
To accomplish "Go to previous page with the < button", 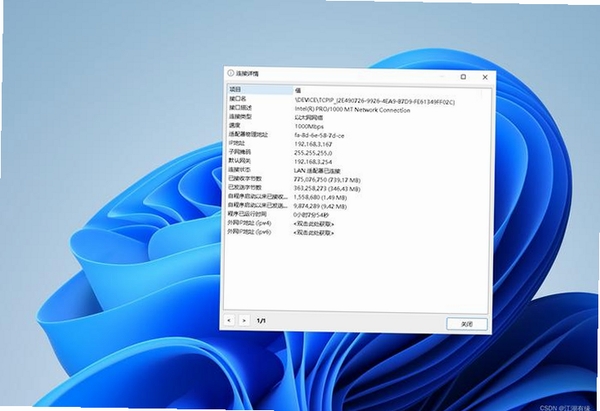I will [x=229, y=320].
